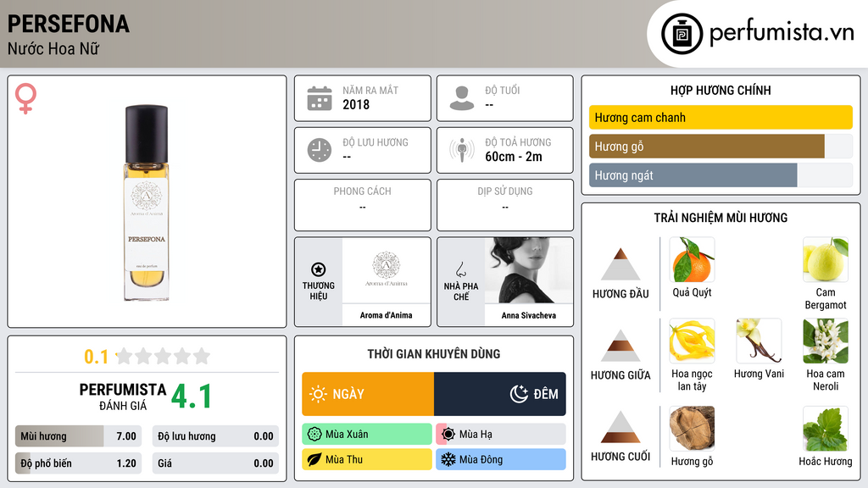The width and height of the screenshot is (868, 488).
Task: Click the Anna Sivacheva name label
Action: coord(529,315)
